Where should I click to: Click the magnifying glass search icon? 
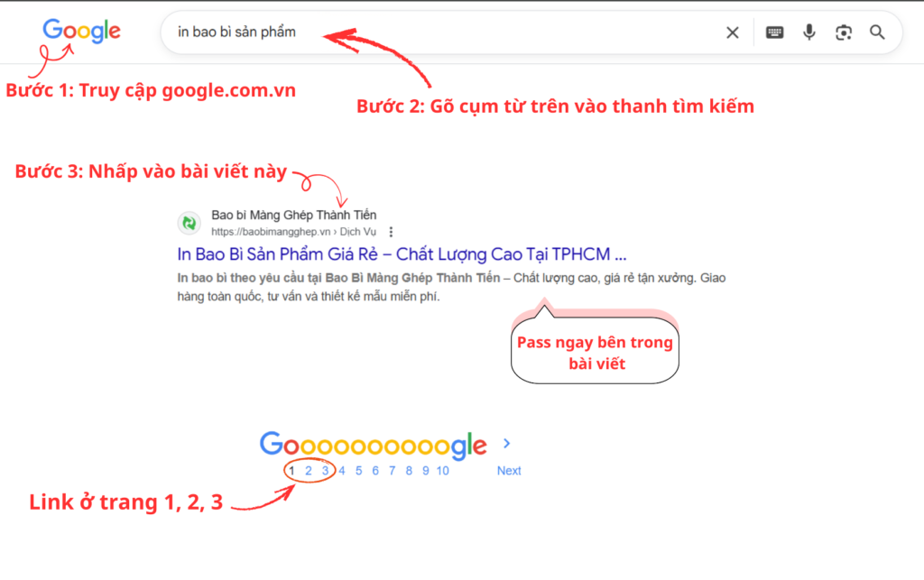pos(877,32)
